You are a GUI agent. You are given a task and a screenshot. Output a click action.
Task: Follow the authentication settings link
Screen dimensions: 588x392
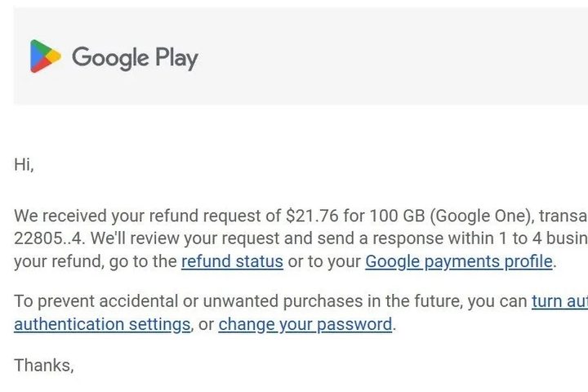point(102,324)
